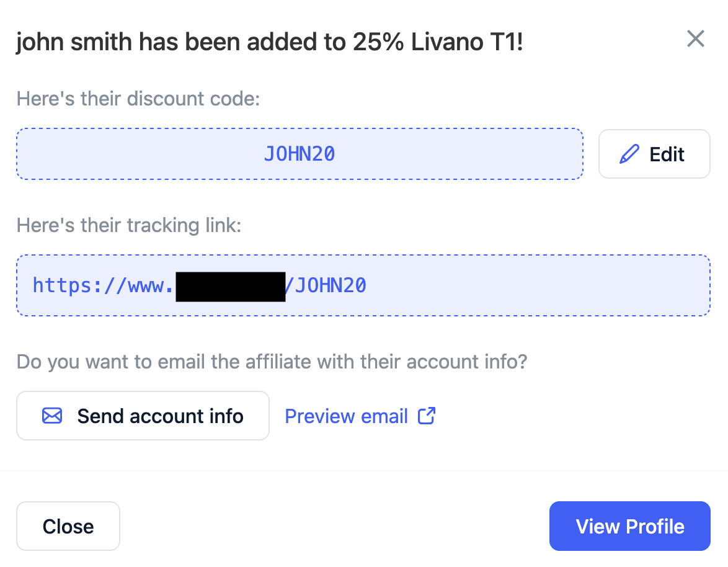The width and height of the screenshot is (728, 567).
Task: Click the https://www. prefix of the link
Action: pos(102,285)
